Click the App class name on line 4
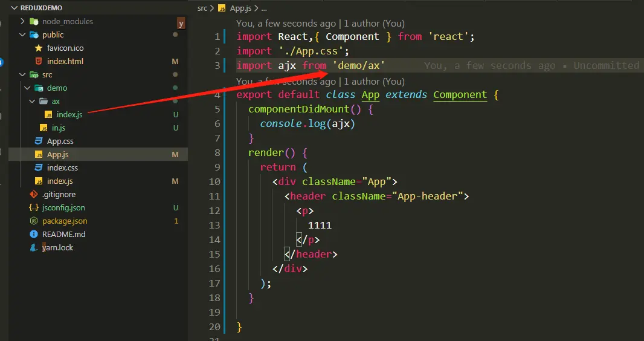Viewport: 644px width, 341px height. coord(370,95)
